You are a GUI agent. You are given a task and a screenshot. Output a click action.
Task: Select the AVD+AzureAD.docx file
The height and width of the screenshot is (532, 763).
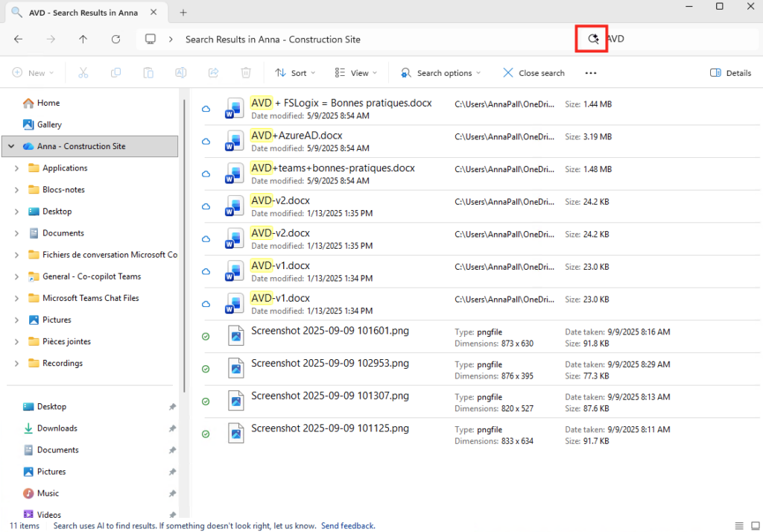coord(297,136)
